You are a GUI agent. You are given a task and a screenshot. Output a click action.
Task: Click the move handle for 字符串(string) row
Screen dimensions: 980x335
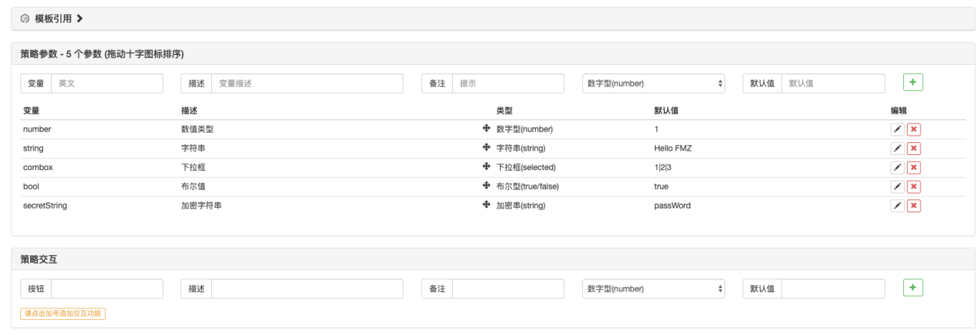coord(486,148)
